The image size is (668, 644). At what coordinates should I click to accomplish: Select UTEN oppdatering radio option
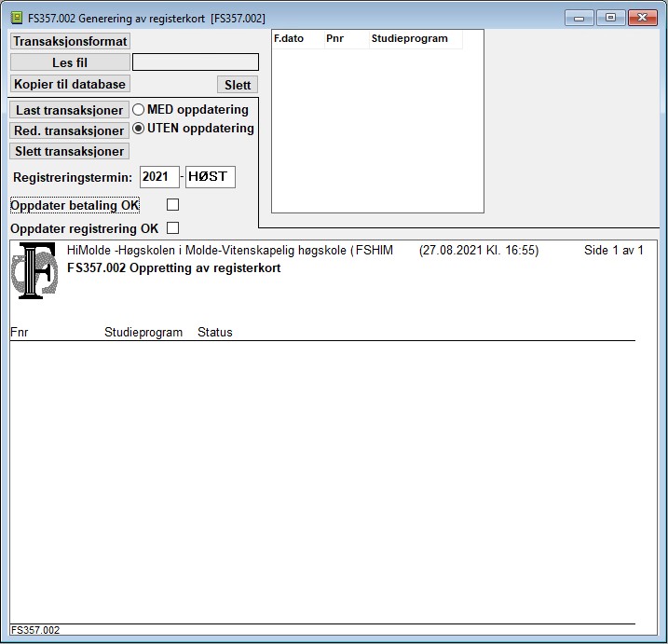pos(138,129)
